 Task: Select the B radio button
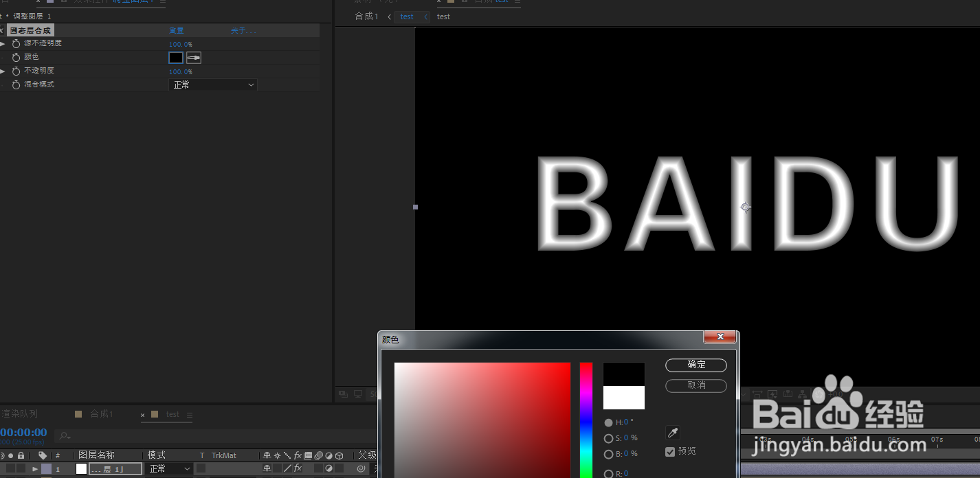[608, 454]
